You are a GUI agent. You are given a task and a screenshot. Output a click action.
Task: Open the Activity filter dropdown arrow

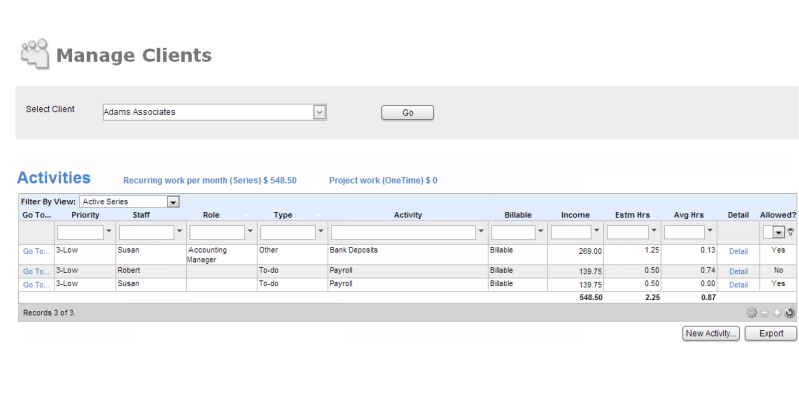[481, 231]
